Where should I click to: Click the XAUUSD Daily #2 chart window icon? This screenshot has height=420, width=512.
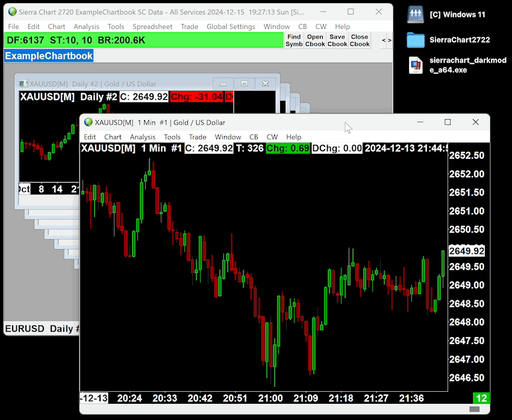pyautogui.click(x=23, y=84)
